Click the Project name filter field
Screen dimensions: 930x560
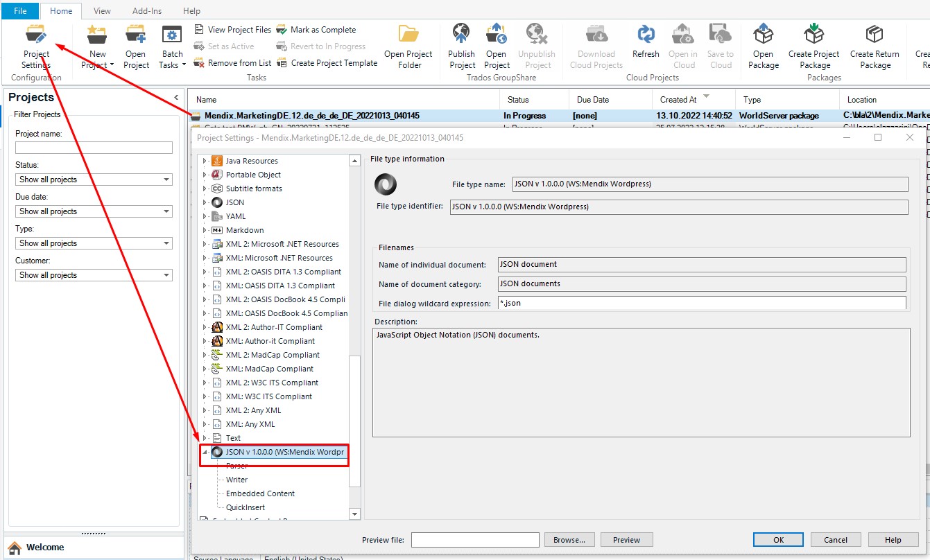[94, 148]
